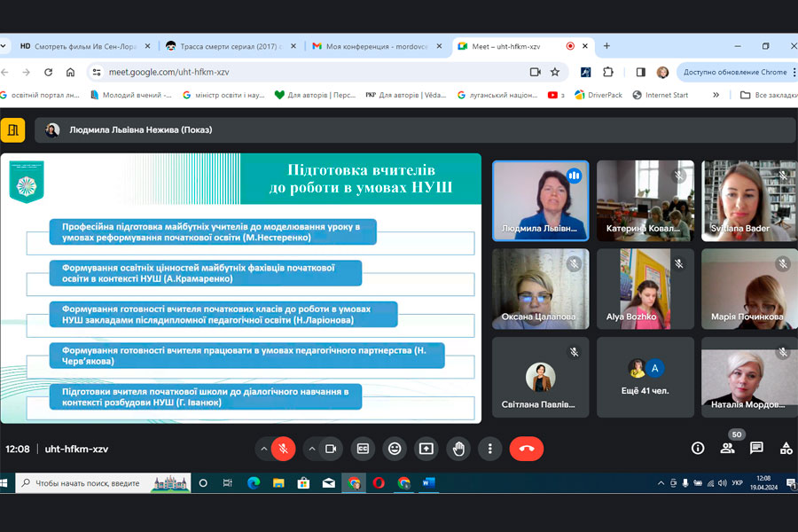Show the participants list panel
Screen dimensions: 798x532
[727, 449]
